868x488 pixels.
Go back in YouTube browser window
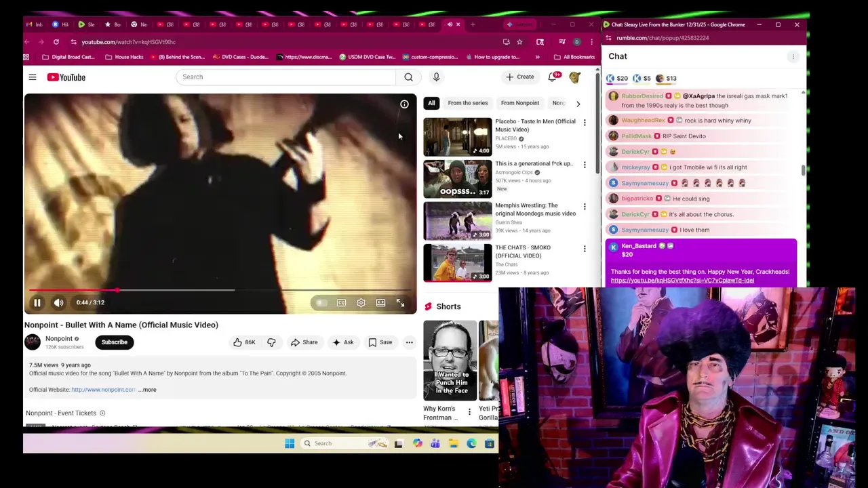pyautogui.click(x=27, y=42)
